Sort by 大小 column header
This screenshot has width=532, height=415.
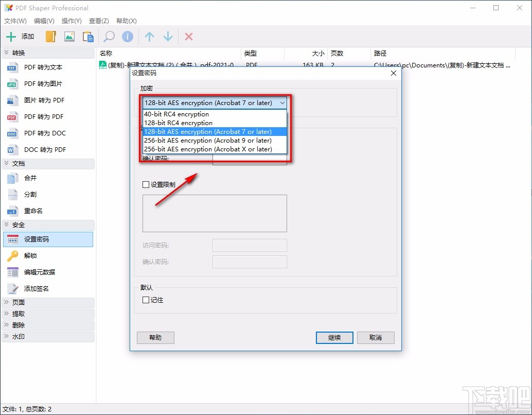tap(306, 54)
